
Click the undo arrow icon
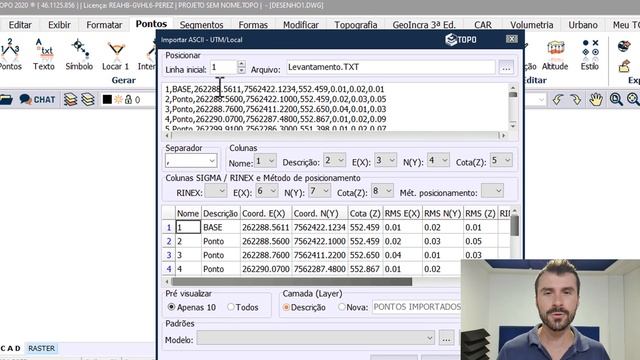(558, 99)
